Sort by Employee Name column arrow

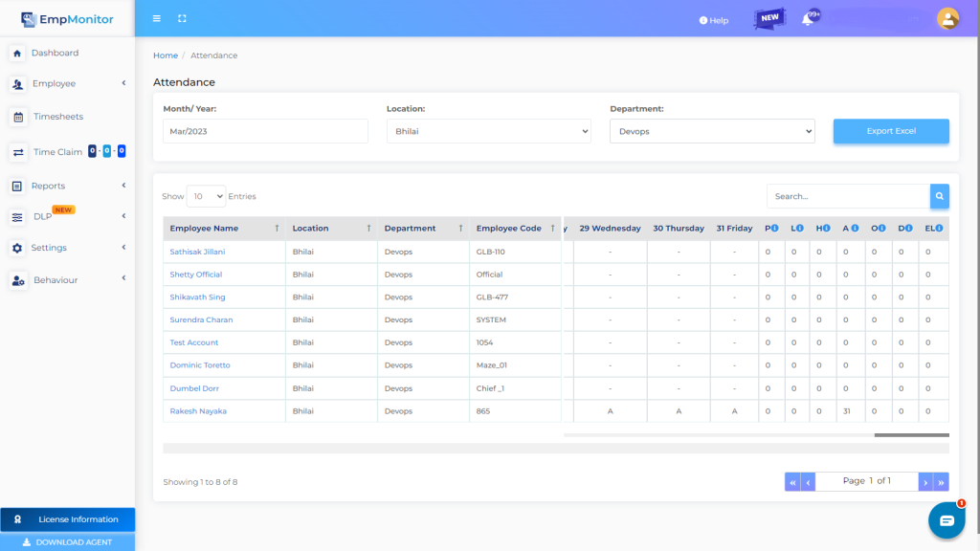click(277, 228)
